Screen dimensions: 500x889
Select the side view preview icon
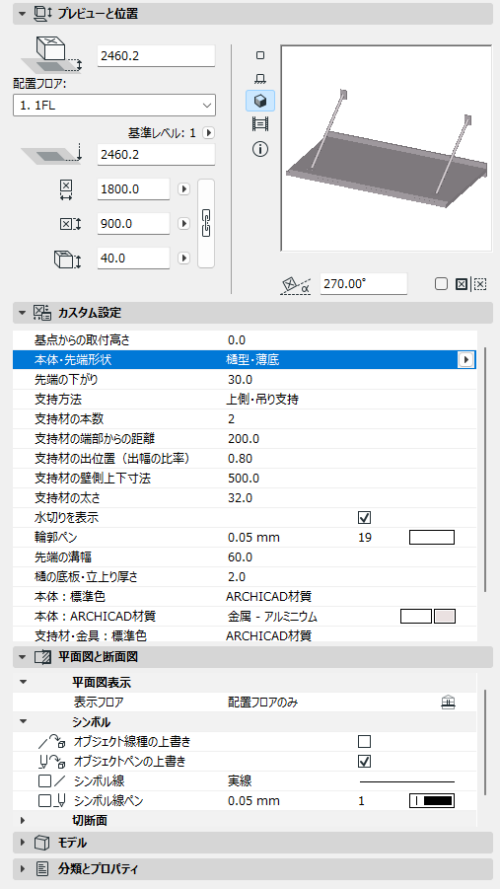(x=260, y=78)
